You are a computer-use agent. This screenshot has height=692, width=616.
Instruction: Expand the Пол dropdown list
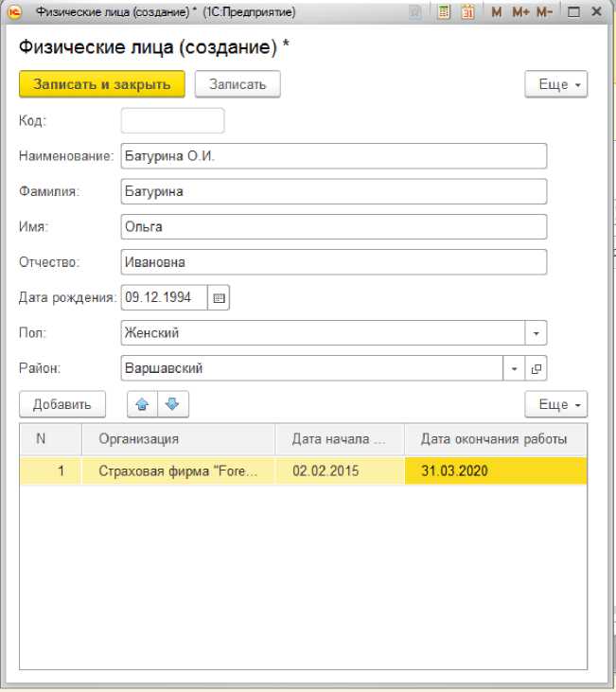pos(537,333)
